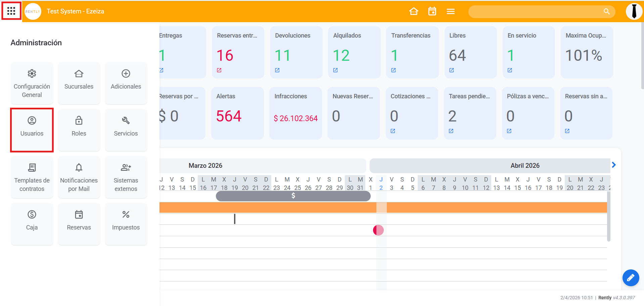Image resolution: width=644 pixels, height=306 pixels.
Task: Open the Impuestos tile
Action: pyautogui.click(x=126, y=224)
